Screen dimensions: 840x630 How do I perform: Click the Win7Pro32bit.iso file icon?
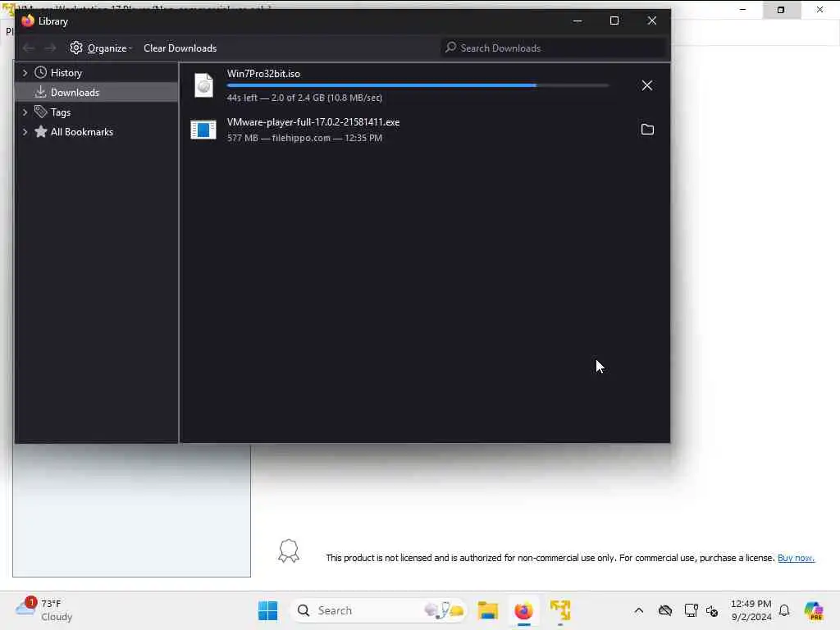[203, 85]
